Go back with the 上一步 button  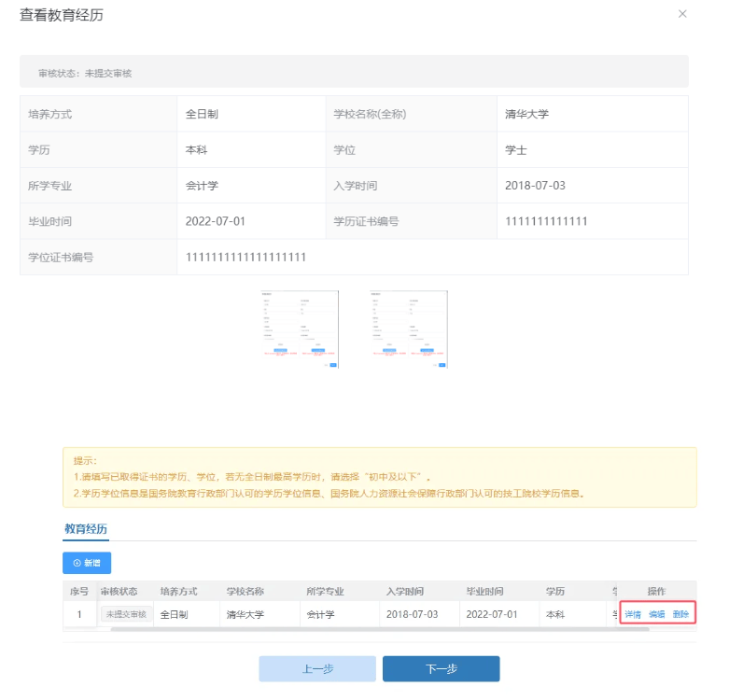click(x=317, y=668)
